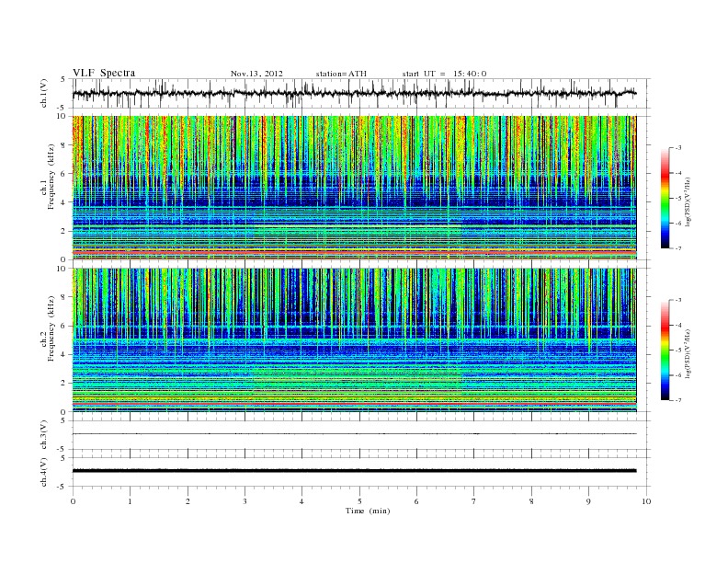Click the "-3" label on ch.2 color bar

[x=677, y=300]
